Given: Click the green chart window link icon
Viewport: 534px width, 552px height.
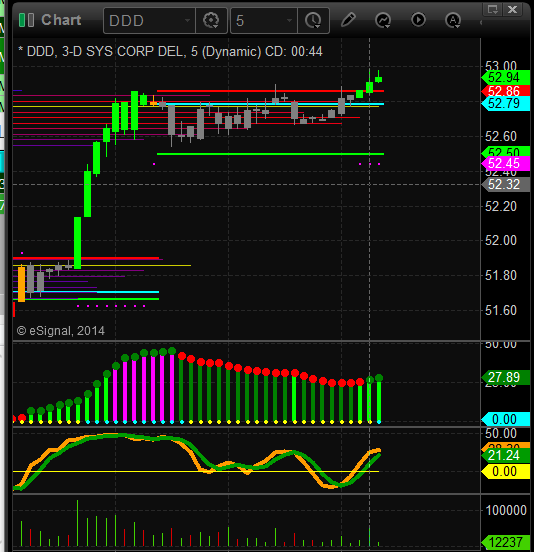Looking at the screenshot, I should pyautogui.click(x=26, y=20).
